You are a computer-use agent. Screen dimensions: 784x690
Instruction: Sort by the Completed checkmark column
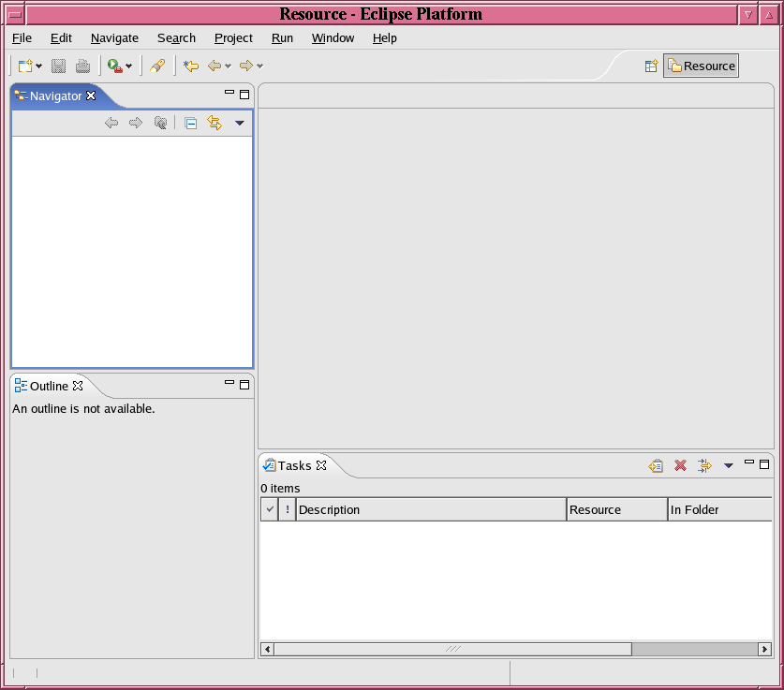click(270, 509)
